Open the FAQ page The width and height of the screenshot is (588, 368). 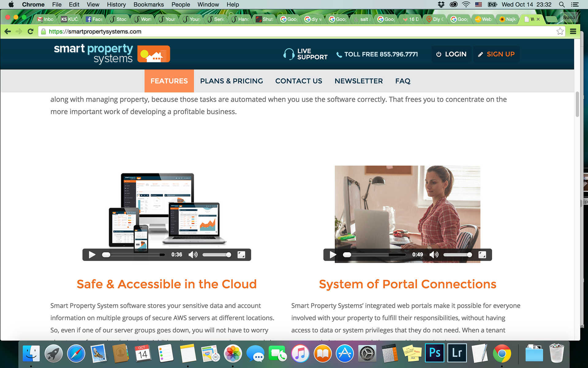(403, 81)
